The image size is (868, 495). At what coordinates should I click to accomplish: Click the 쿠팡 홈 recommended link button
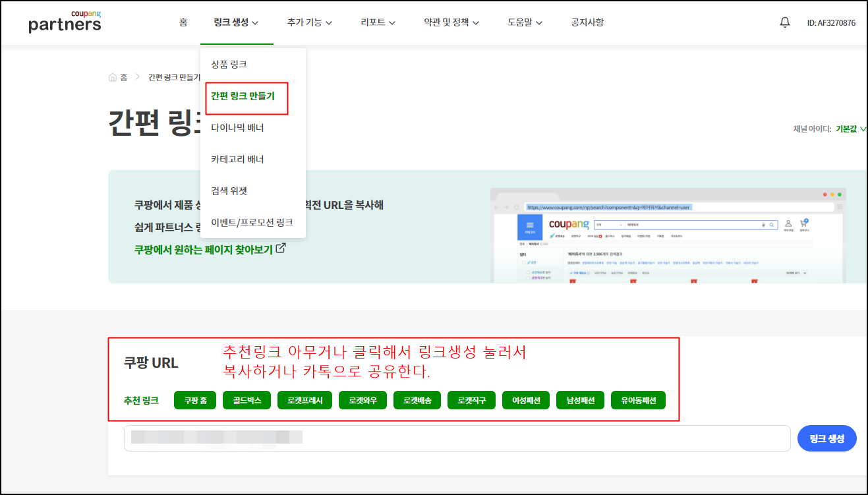(x=195, y=400)
